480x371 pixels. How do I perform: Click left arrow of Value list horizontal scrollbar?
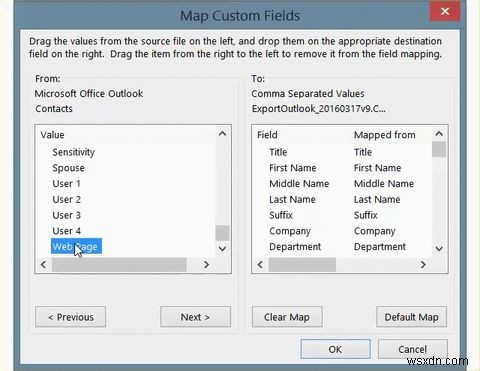tap(43, 264)
